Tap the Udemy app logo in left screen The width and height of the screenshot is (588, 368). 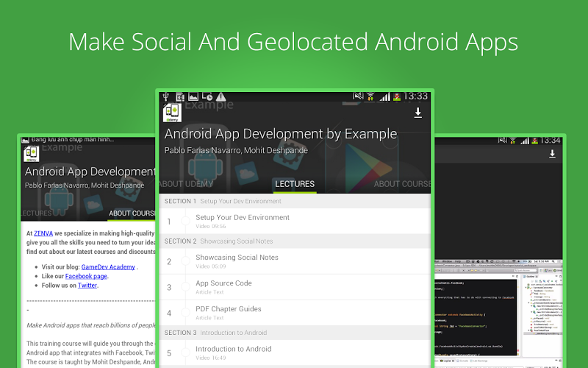pyautogui.click(x=32, y=154)
